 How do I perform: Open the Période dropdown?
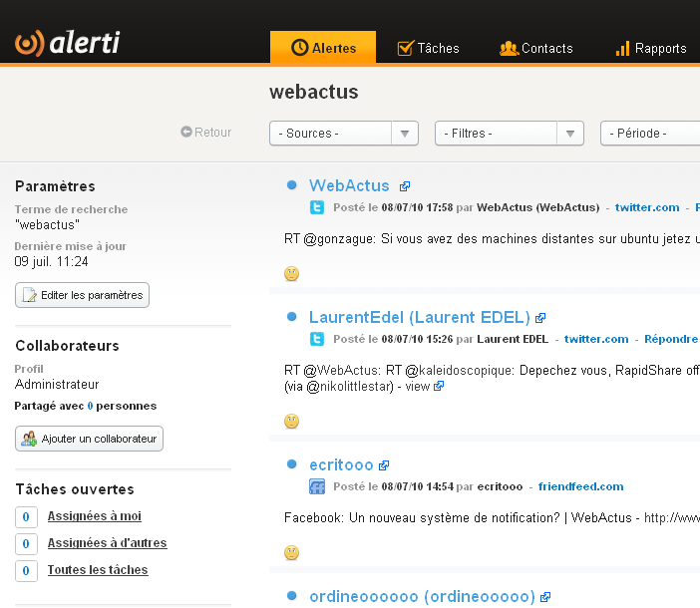tap(650, 134)
